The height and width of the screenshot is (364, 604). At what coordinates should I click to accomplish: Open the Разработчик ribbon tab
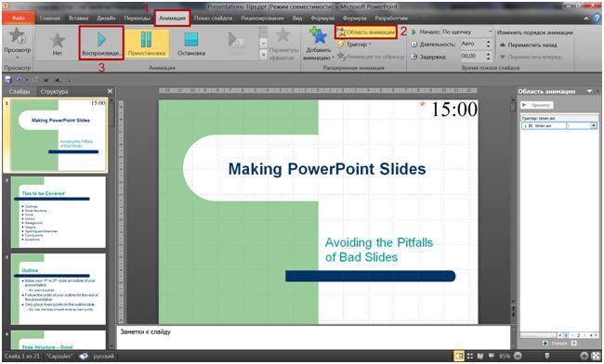point(391,18)
